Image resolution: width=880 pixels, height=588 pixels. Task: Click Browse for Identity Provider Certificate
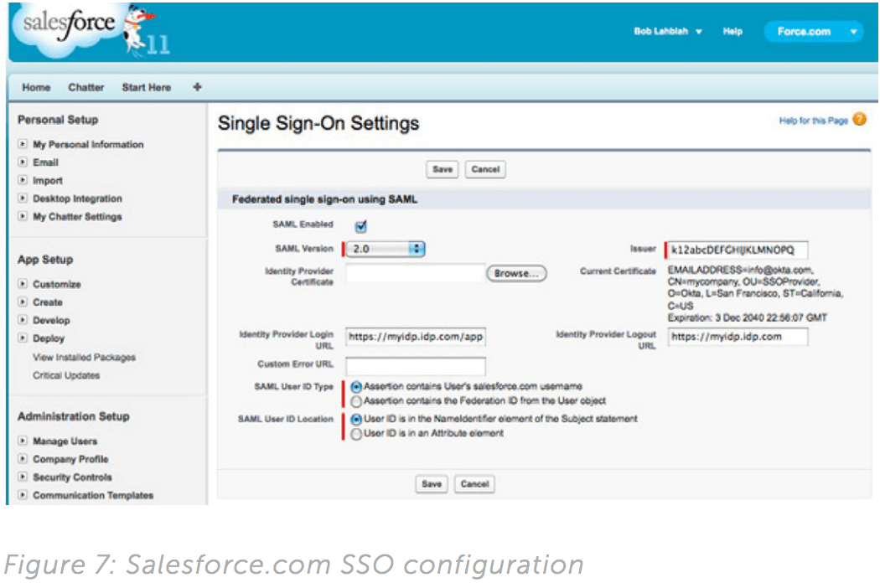click(x=516, y=273)
